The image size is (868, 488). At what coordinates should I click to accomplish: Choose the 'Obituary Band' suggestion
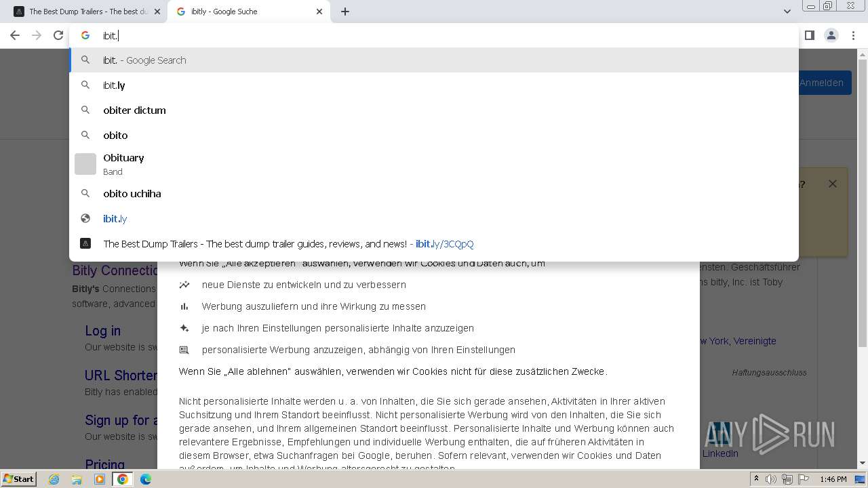click(434, 164)
